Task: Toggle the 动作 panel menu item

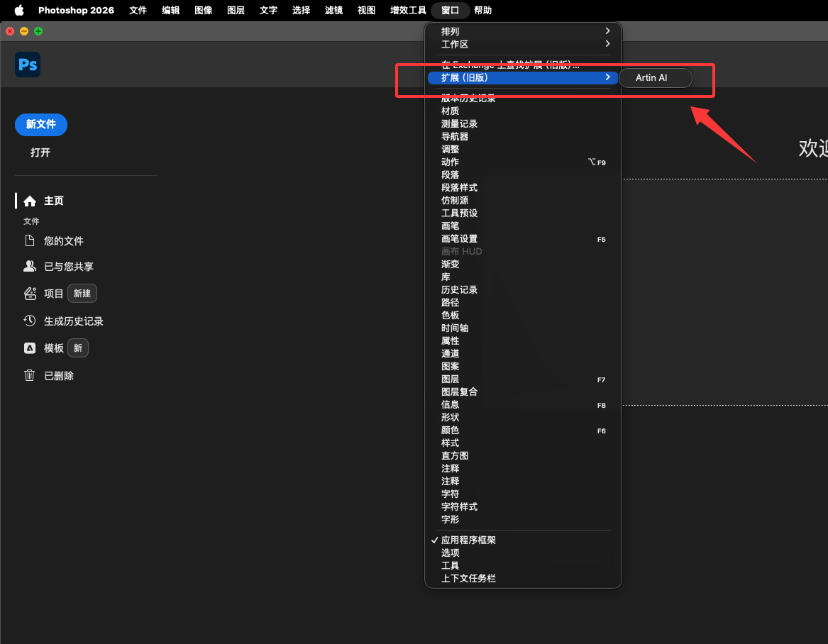Action: tap(523, 162)
